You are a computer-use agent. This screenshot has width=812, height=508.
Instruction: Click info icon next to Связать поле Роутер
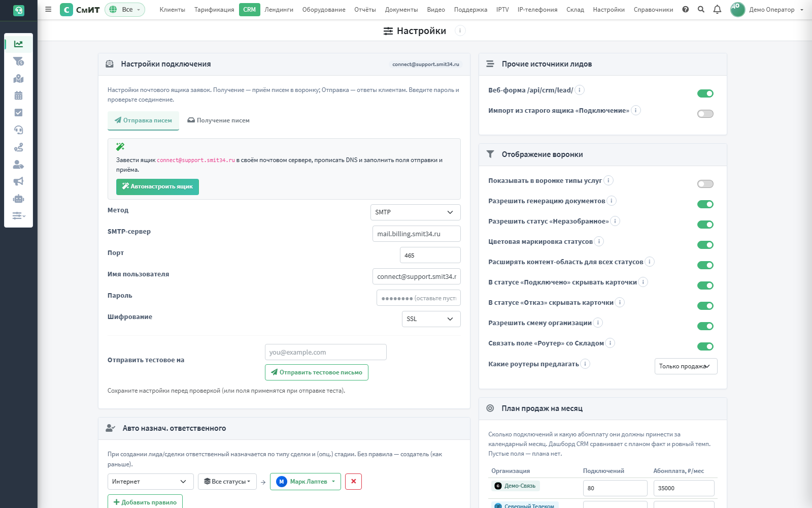coord(611,343)
